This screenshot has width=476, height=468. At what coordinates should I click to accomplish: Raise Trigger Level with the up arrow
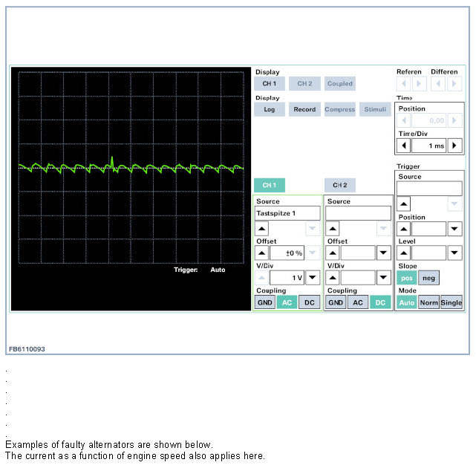[404, 253]
